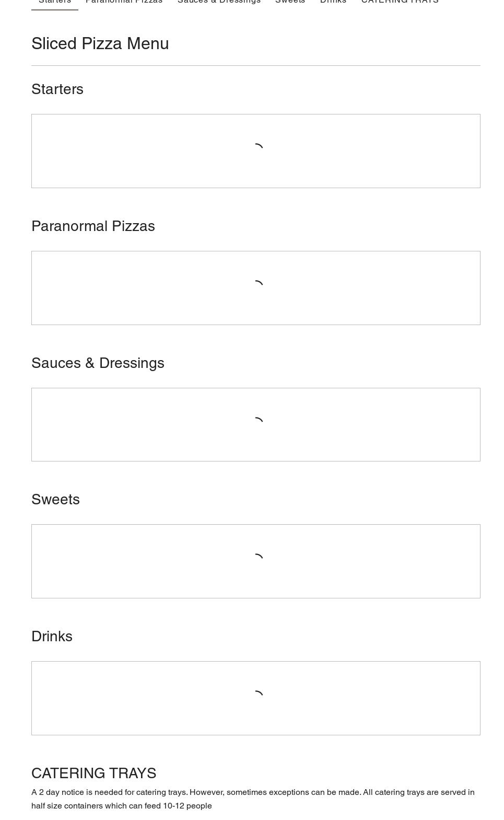Select the Sauces & Dressings navigation tab
The width and height of the screenshot is (504, 820).
coord(219,2)
